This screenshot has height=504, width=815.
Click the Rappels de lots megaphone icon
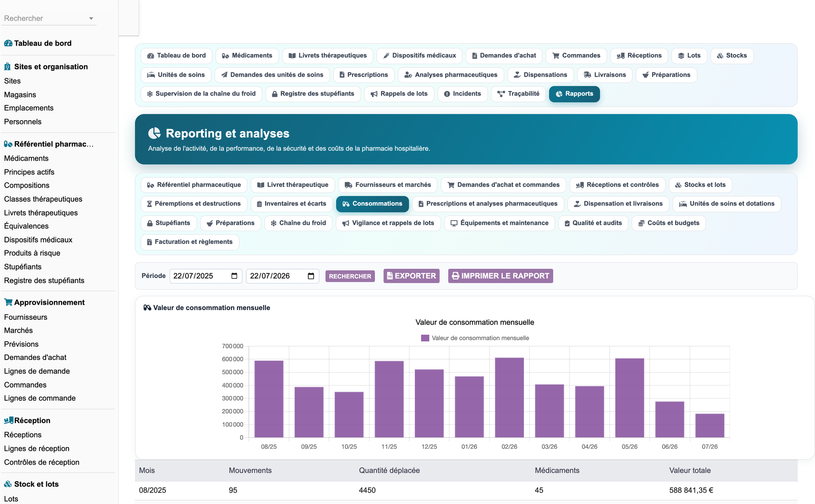[374, 94]
